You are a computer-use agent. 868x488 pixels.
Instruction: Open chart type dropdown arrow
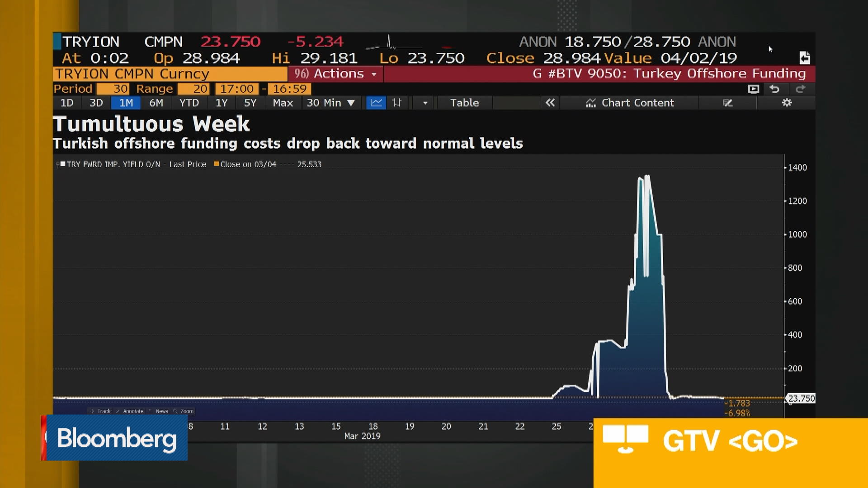[x=425, y=103]
